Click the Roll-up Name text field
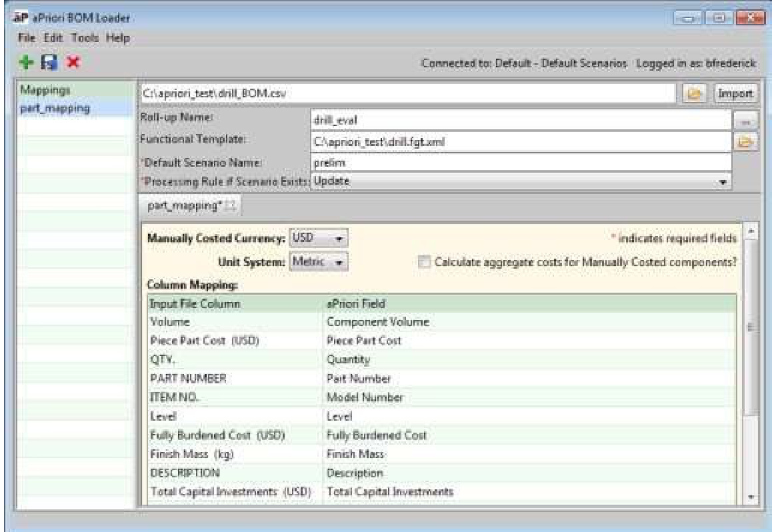Screen dimensions: 772x532 (520, 122)
